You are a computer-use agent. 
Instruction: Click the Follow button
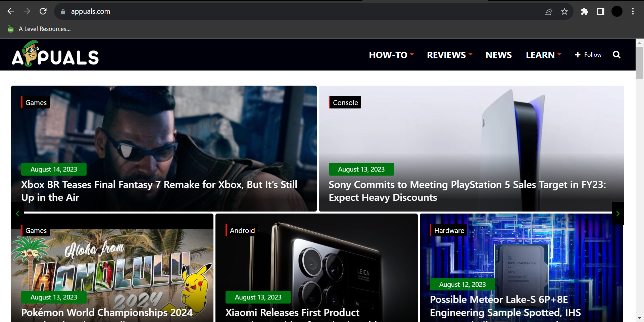[x=588, y=55]
